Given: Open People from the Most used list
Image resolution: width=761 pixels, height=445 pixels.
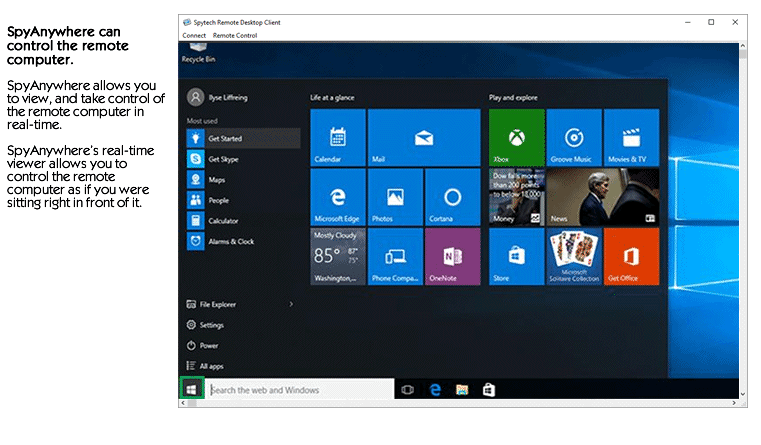Looking at the screenshot, I should click(243, 200).
